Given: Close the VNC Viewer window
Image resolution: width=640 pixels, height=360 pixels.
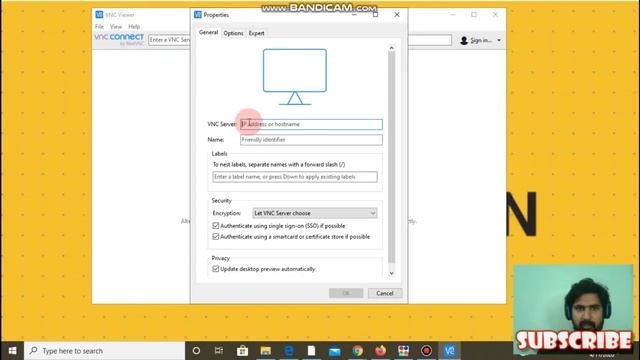Looking at the screenshot, I should click(x=495, y=15).
